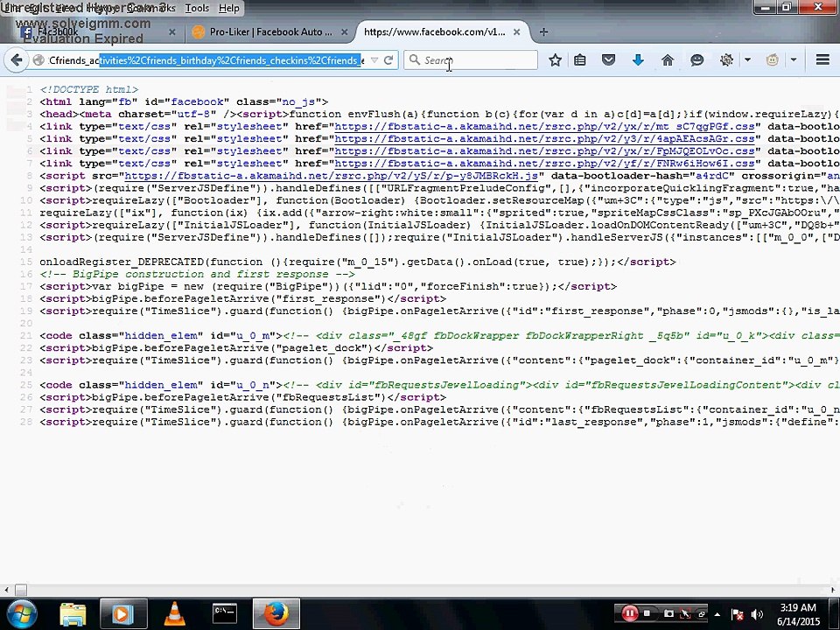Click the 'var bigPipe = new' script line
Viewport: 840px width, 630px height.
pyautogui.click(x=328, y=287)
